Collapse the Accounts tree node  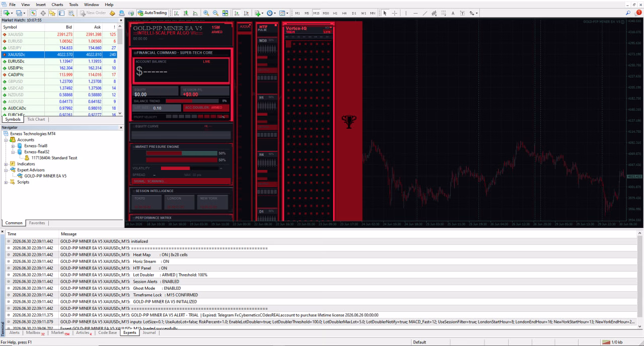tap(6, 140)
